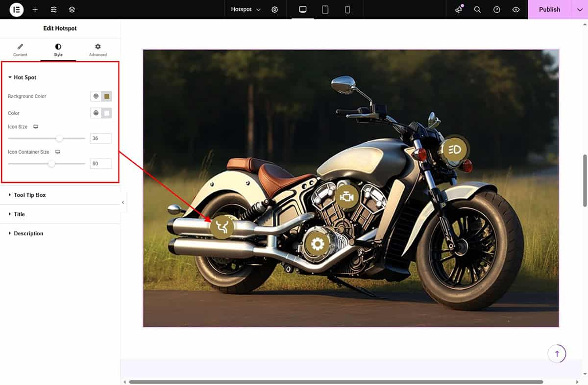The width and height of the screenshot is (588, 385).
Task: Open the What's New notifications icon
Action: click(x=459, y=9)
